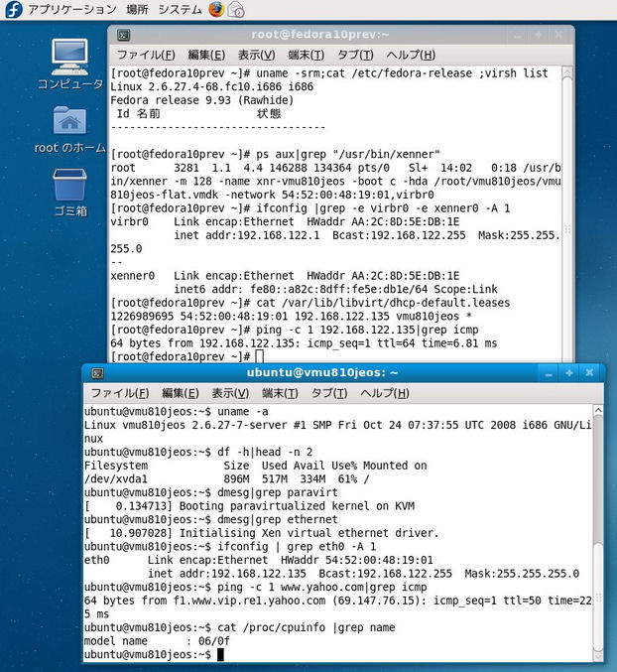Click 'xenner0 Link encap:Ethernet' line
Viewport: 617px width, 672px height.
(x=285, y=276)
